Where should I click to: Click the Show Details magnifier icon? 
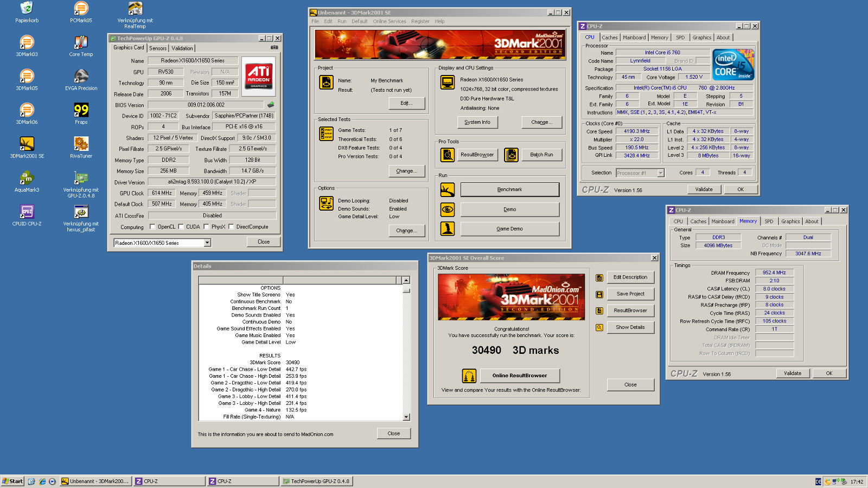599,327
